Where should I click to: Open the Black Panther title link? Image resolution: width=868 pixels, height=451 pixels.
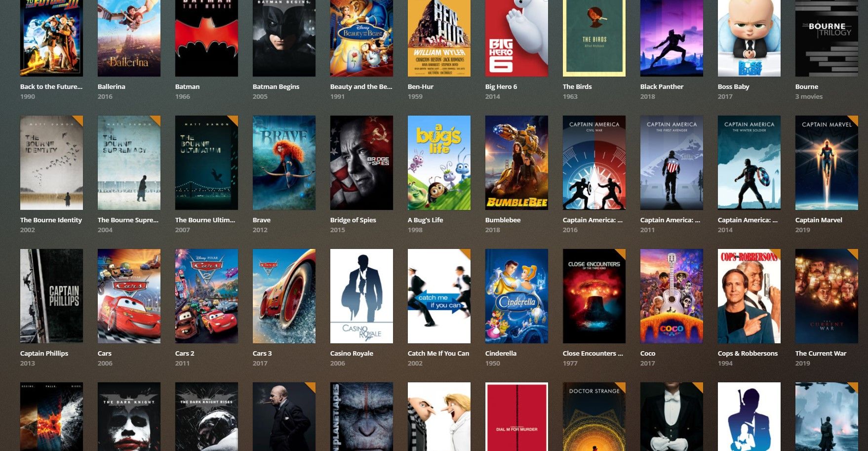click(662, 86)
